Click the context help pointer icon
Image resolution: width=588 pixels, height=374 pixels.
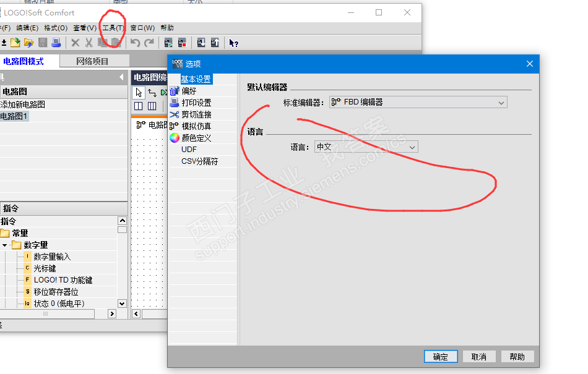[233, 43]
